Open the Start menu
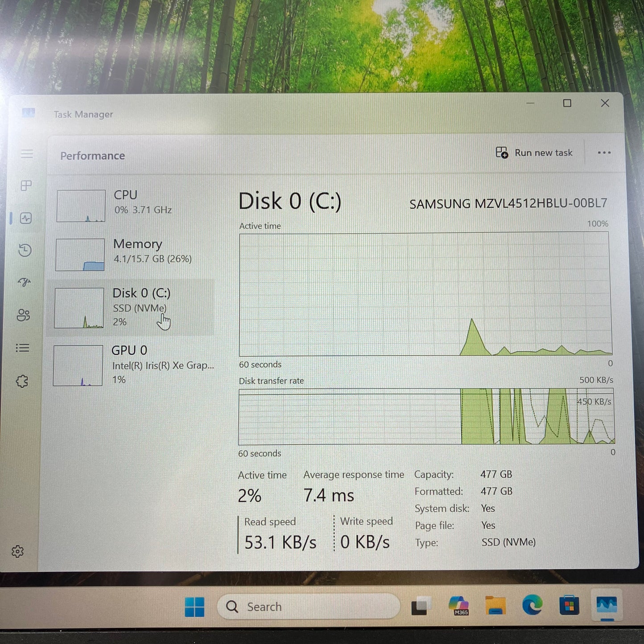Image resolution: width=644 pixels, height=644 pixels. click(x=194, y=606)
